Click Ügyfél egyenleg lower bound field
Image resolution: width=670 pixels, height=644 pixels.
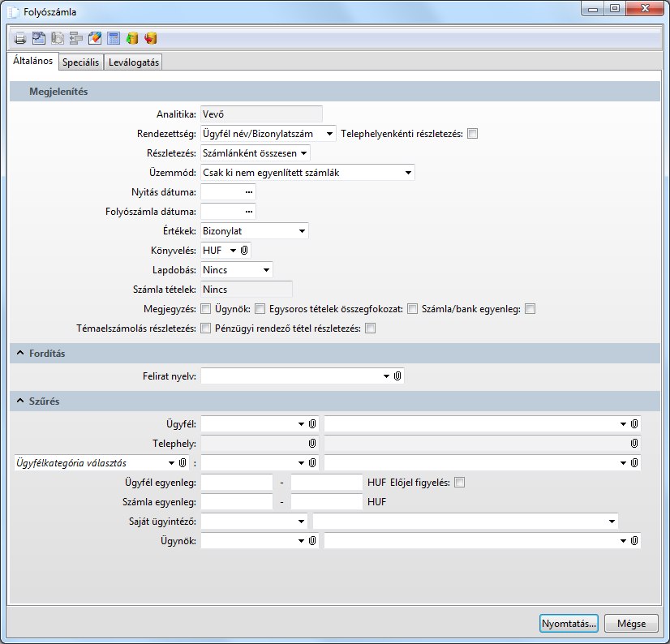click(237, 483)
